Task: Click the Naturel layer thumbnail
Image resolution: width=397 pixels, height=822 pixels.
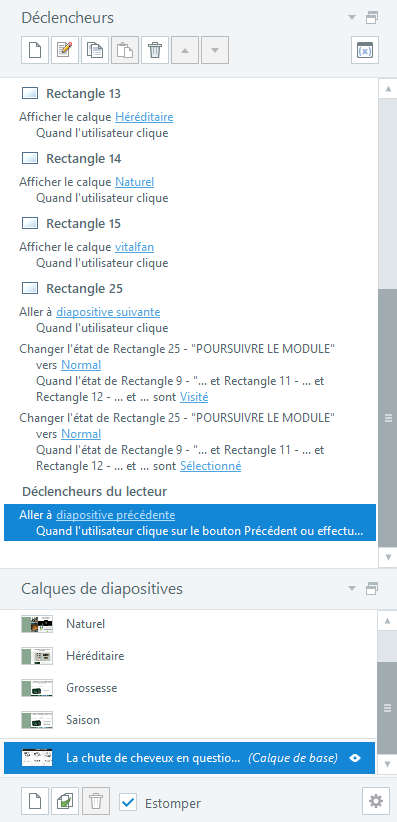Action: [37, 624]
